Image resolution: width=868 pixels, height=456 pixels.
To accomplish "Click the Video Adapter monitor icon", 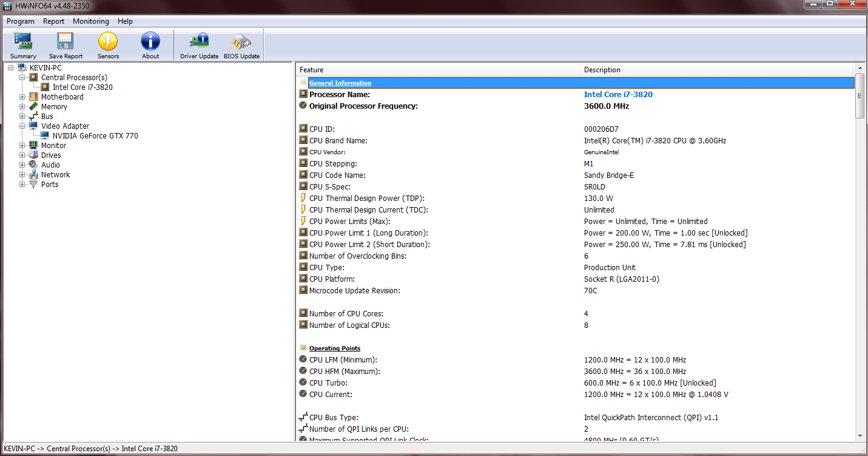I will click(x=33, y=126).
